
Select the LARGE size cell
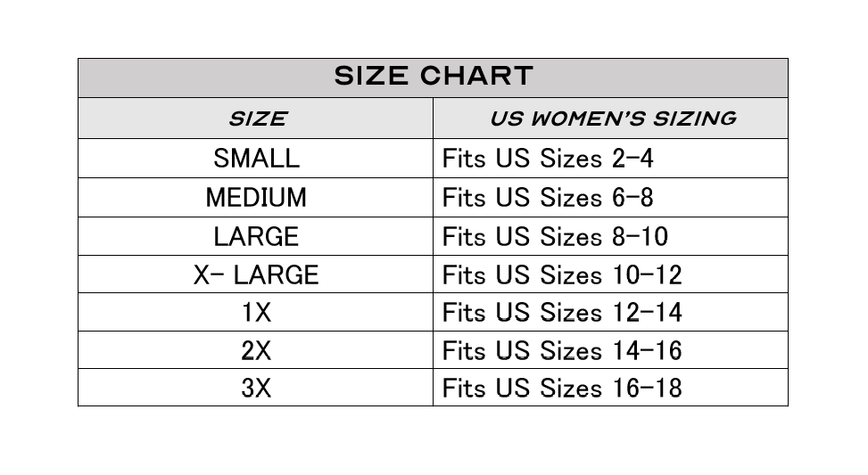[257, 237]
